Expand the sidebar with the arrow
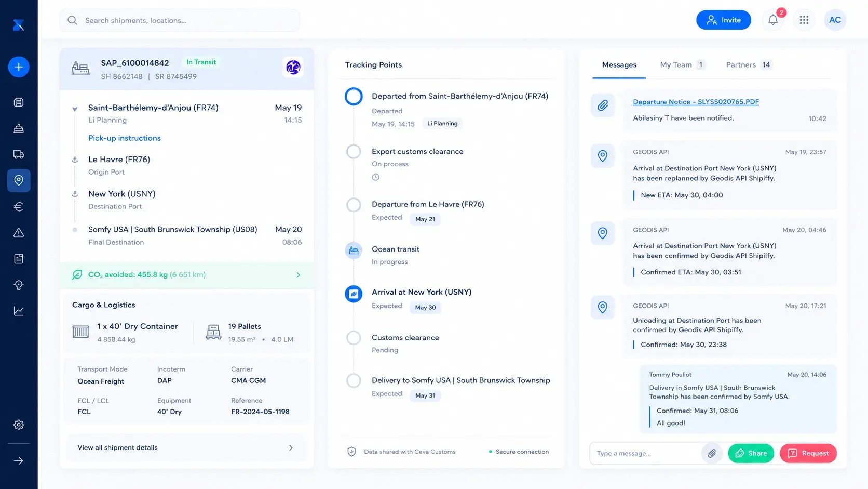This screenshot has height=489, width=868. [x=19, y=461]
